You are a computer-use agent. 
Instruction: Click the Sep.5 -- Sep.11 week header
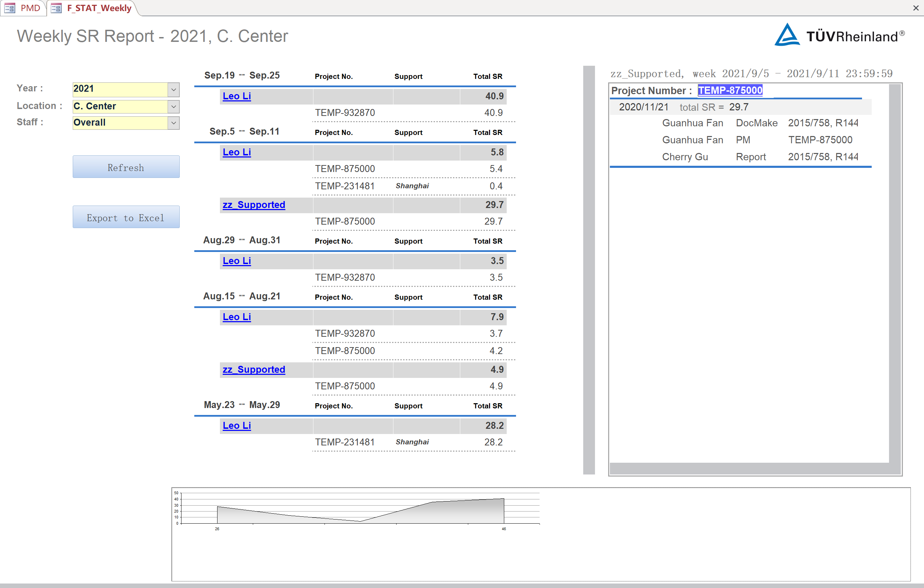coord(244,132)
